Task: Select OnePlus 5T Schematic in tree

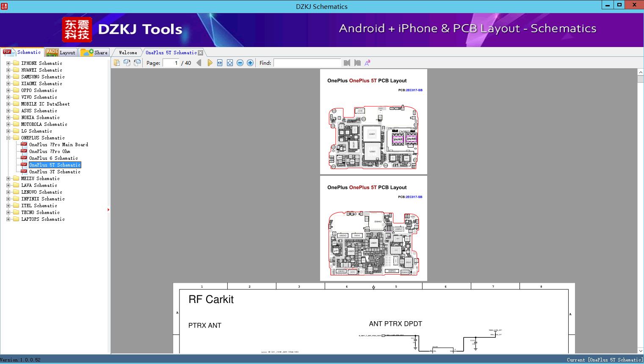Action: click(x=55, y=165)
